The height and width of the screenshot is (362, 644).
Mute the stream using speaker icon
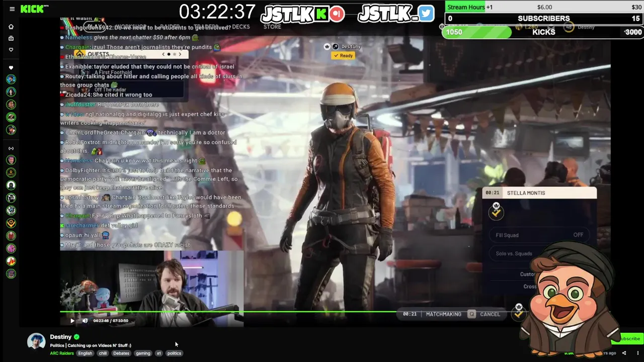[x=85, y=320]
